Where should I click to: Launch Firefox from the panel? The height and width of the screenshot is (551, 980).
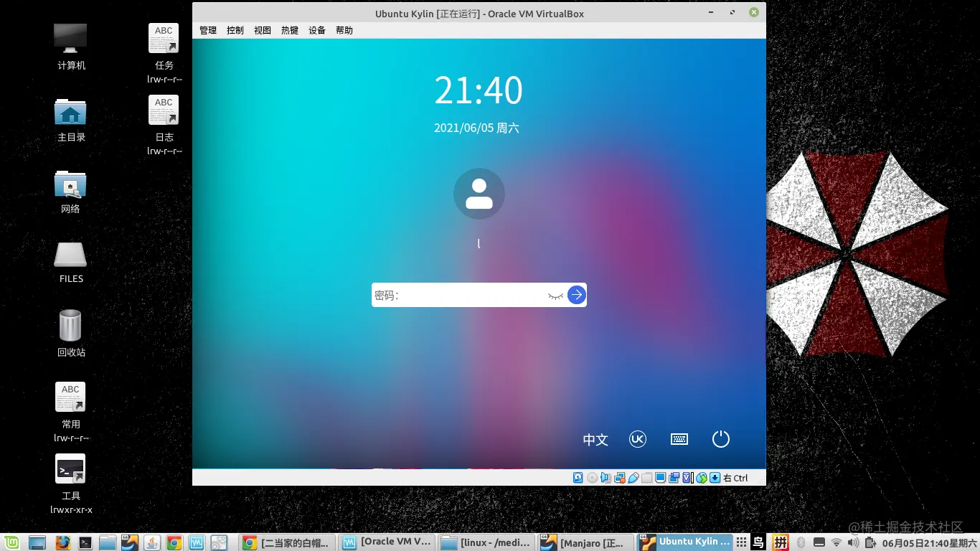(x=62, y=542)
